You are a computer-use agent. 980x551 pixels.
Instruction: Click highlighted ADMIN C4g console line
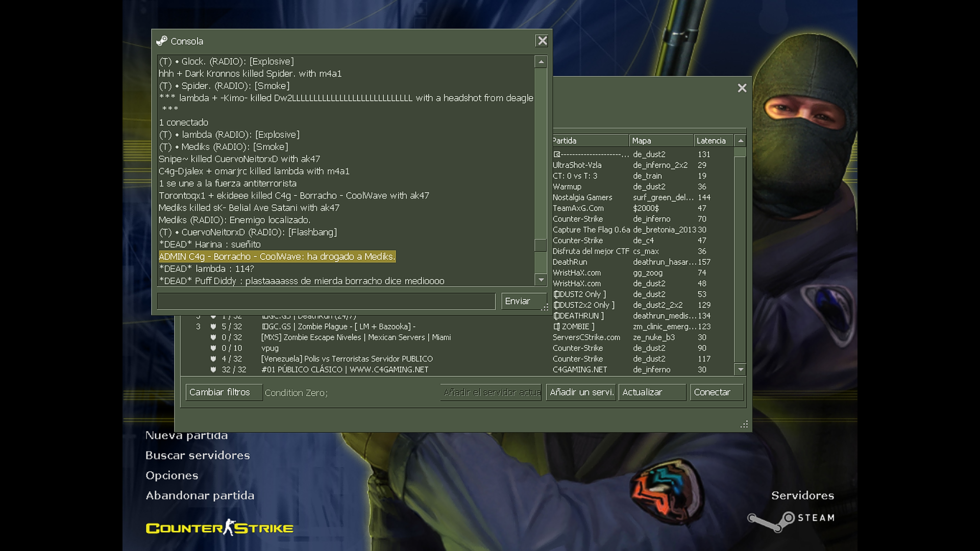pos(277,257)
